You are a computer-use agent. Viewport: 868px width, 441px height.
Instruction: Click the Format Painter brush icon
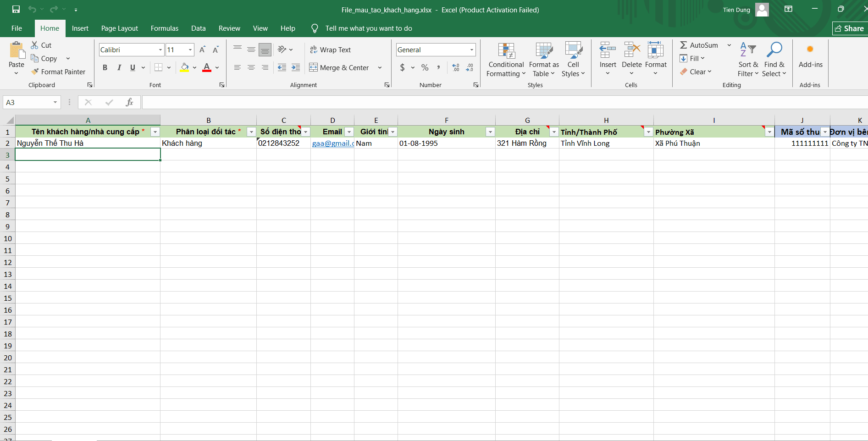pyautogui.click(x=35, y=72)
